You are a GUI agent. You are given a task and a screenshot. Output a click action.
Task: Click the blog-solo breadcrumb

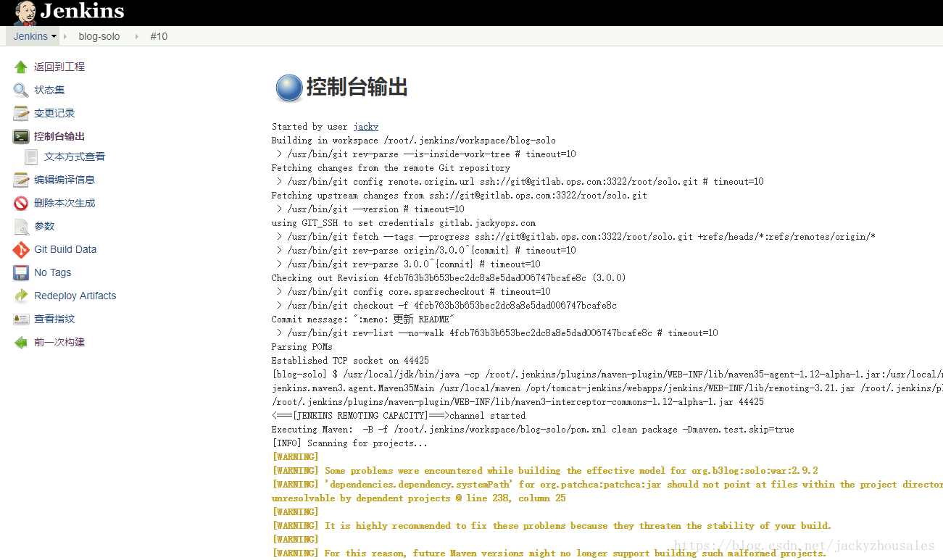coord(99,36)
